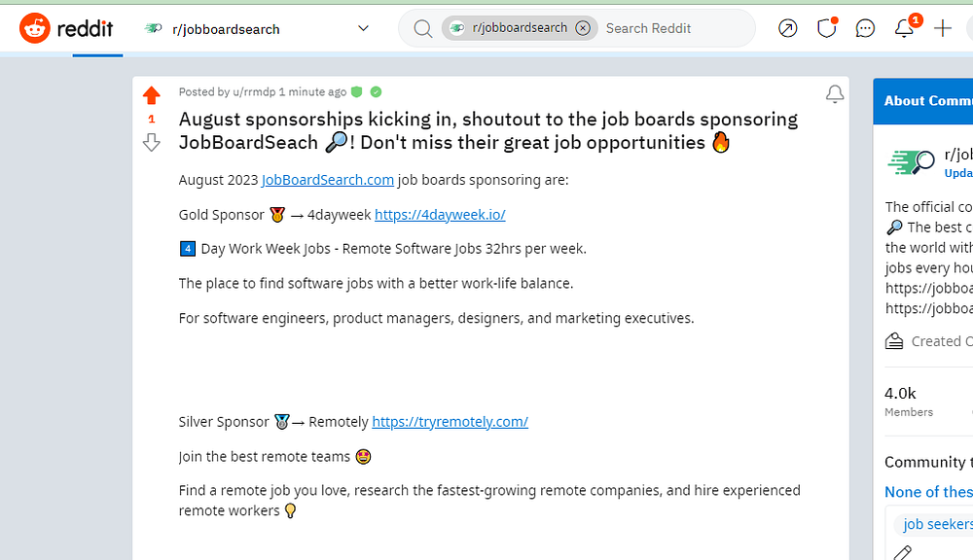Open the chat bubble icon
Image resolution: width=973 pixels, height=560 pixels.
point(865,28)
